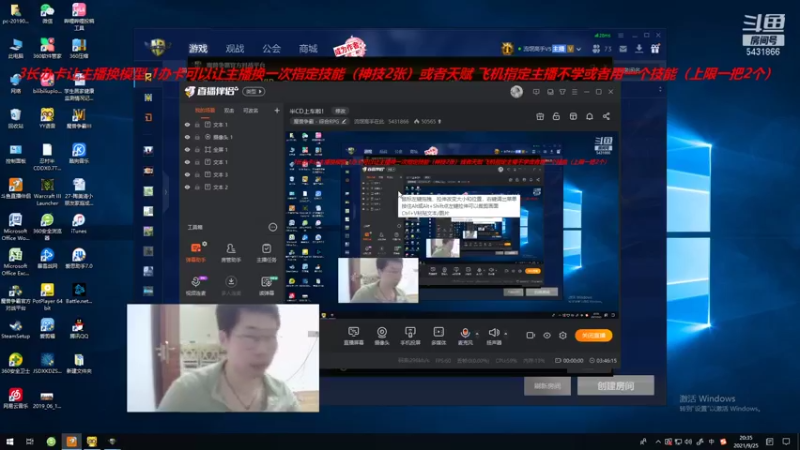Screen dimensions: 800x450
Task: Open 游戏 tab in game platform
Action: coord(198,48)
